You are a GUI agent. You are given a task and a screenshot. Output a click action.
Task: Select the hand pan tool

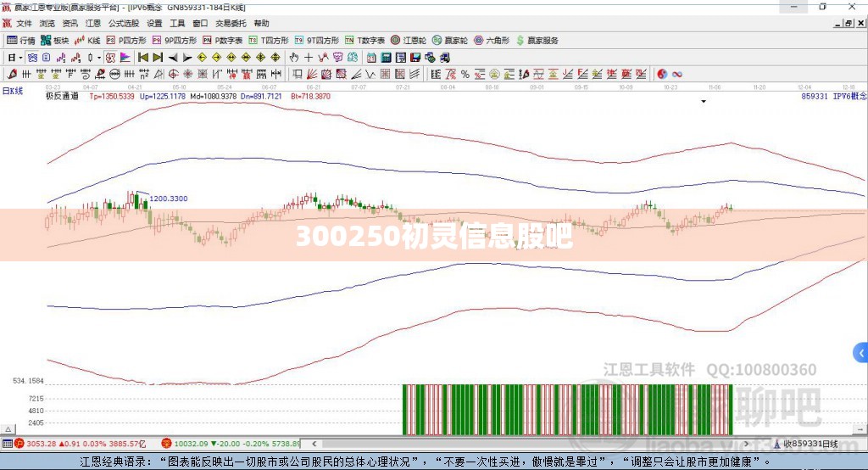[294, 58]
